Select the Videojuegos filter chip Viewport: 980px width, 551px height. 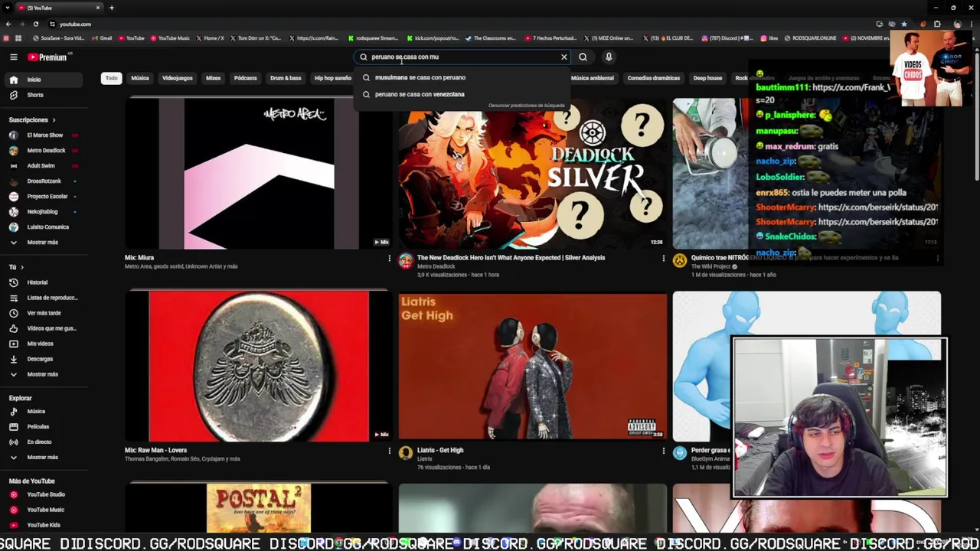[177, 78]
